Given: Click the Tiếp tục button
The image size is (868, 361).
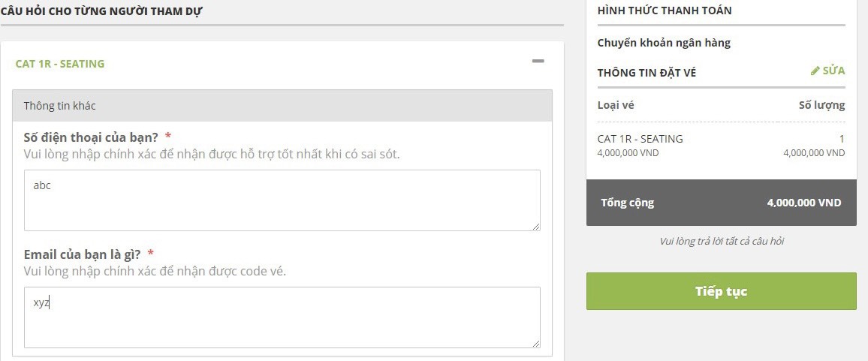Looking at the screenshot, I should 722,291.
